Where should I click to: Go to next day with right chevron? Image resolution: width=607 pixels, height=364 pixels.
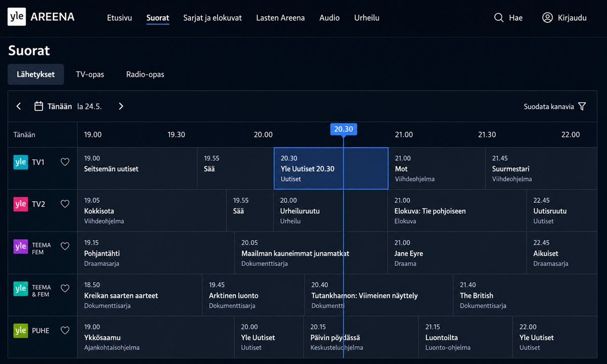coord(121,106)
